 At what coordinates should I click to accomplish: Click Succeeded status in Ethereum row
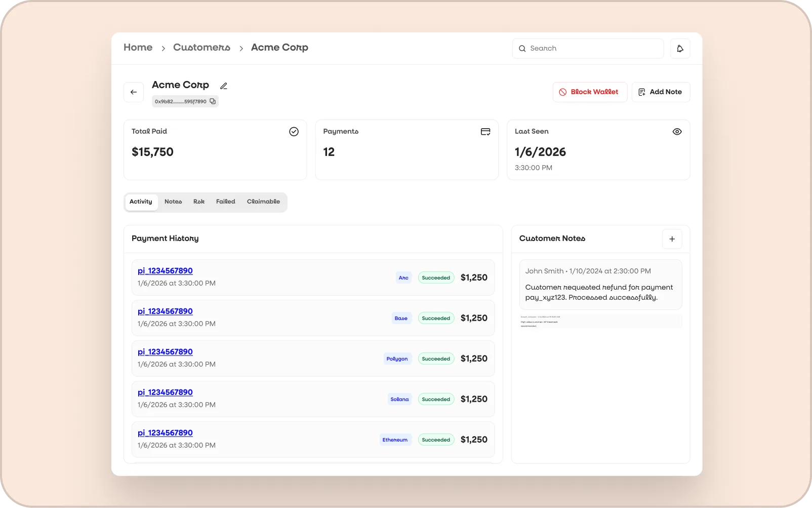pyautogui.click(x=436, y=440)
